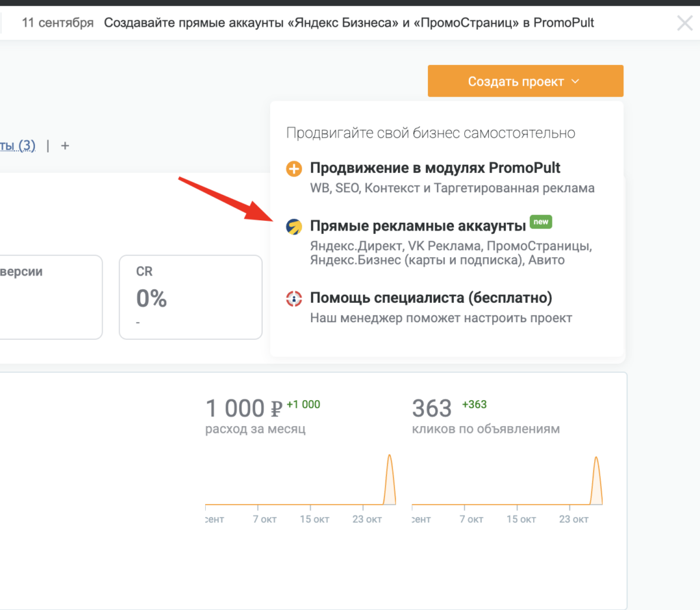Image resolution: width=700 pixels, height=610 pixels.
Task: Select Продвижение в модулях PromoPult
Action: point(435,168)
